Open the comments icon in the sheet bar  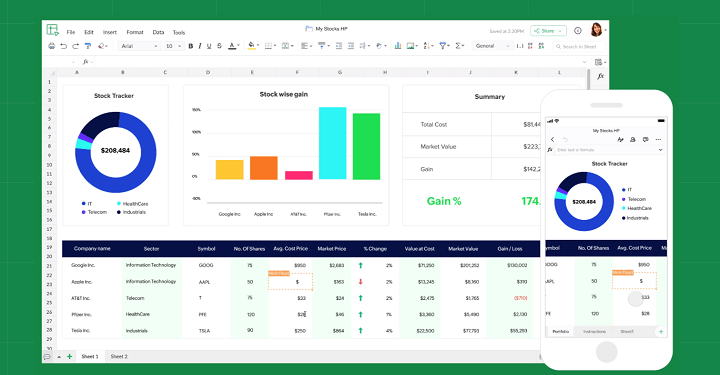pyautogui.click(x=47, y=357)
